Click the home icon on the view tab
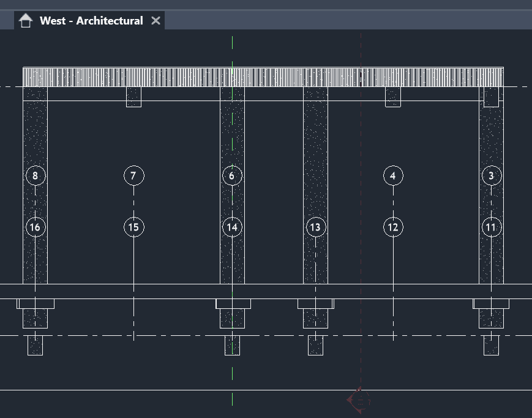532x418 pixels. tap(25, 21)
